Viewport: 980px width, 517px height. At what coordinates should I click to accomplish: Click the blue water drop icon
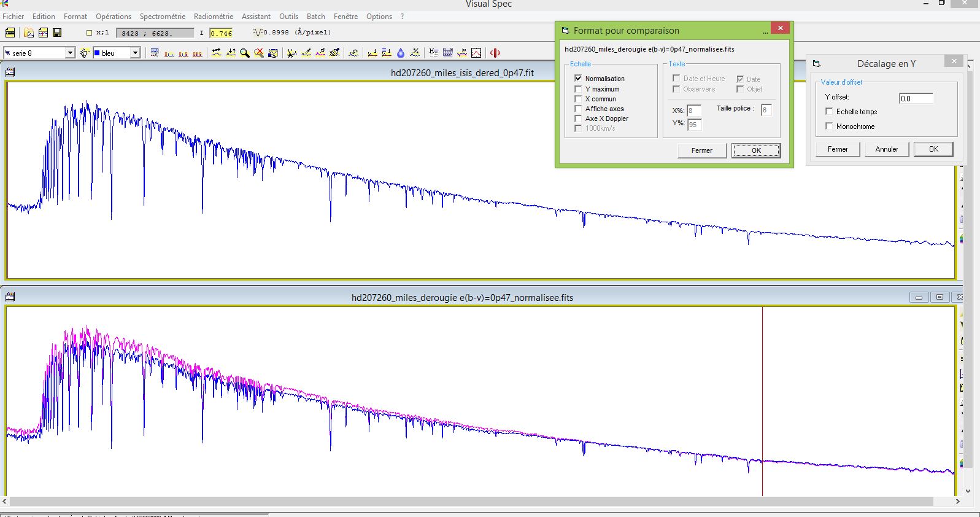(x=401, y=53)
